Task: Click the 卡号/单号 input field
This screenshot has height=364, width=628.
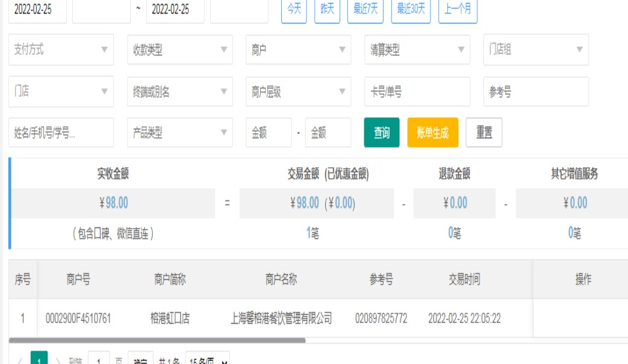Action: click(x=417, y=92)
